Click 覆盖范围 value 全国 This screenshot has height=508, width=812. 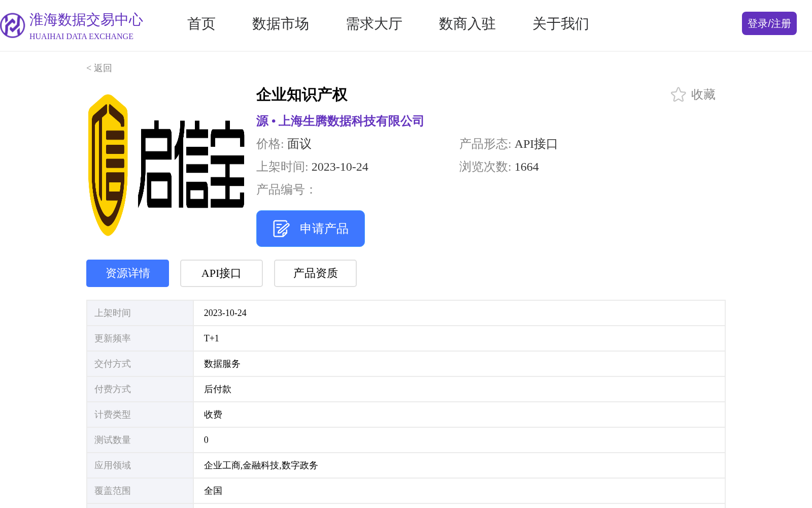pyautogui.click(x=213, y=491)
